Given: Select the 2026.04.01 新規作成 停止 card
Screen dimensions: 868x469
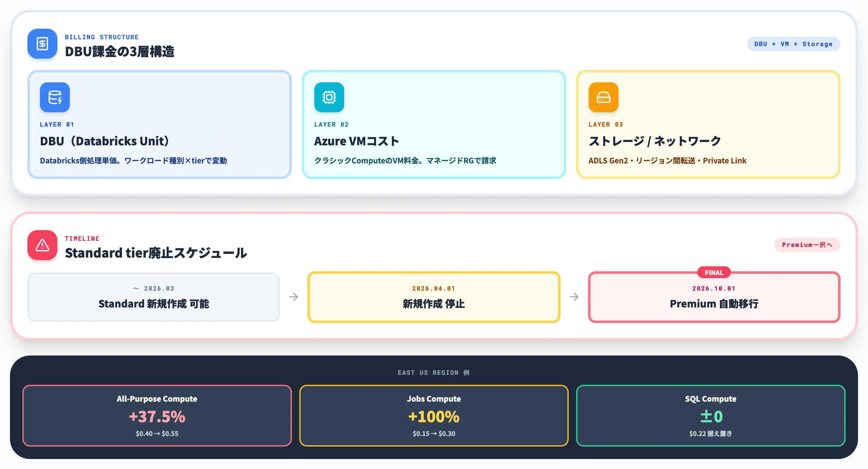Looking at the screenshot, I should [x=434, y=297].
